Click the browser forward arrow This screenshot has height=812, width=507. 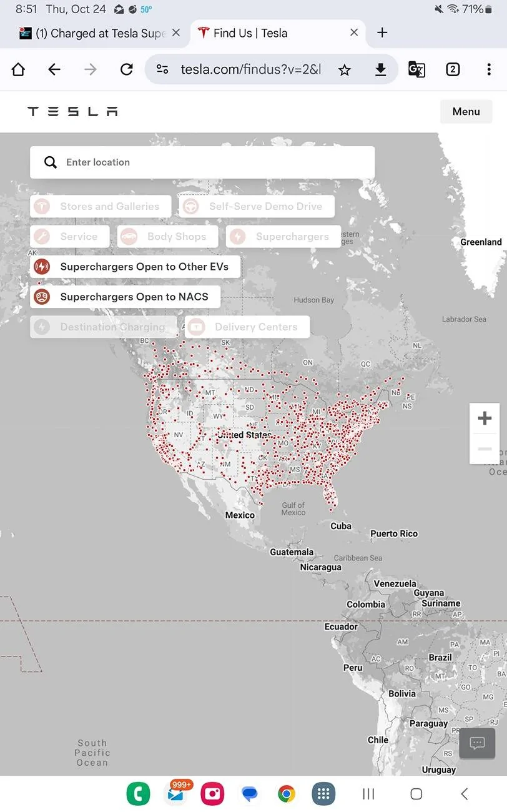(x=91, y=69)
